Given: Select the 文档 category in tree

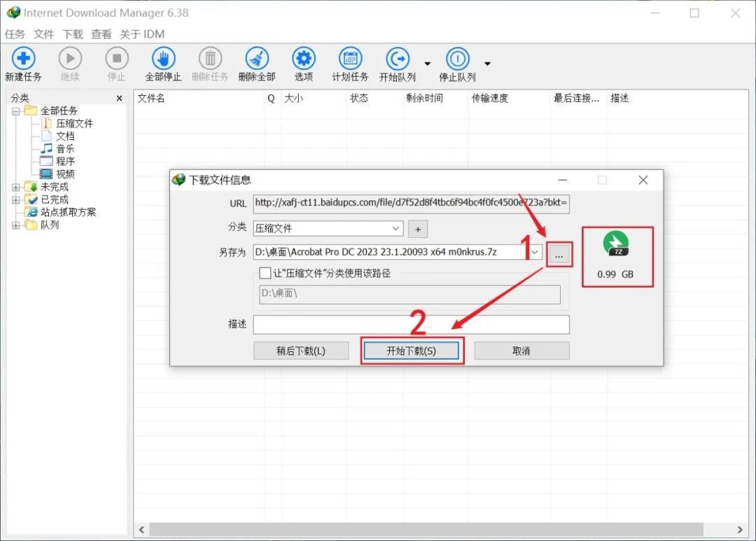Looking at the screenshot, I should coord(65,136).
